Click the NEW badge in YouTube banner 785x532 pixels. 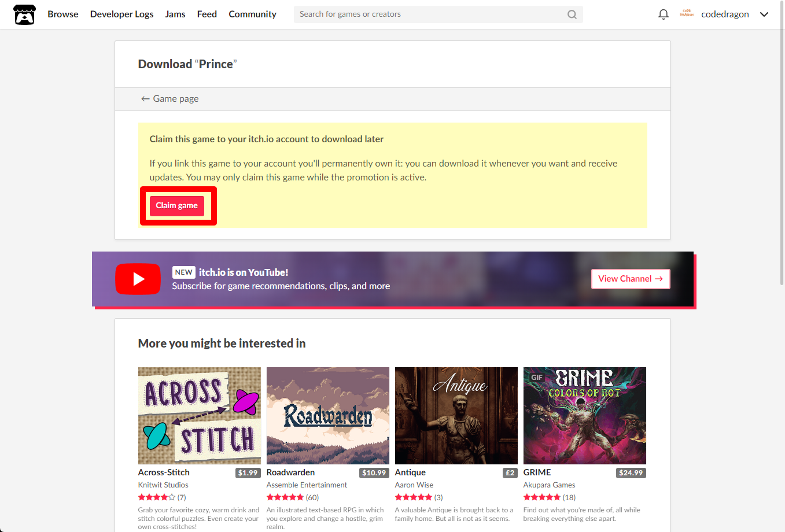pos(184,272)
